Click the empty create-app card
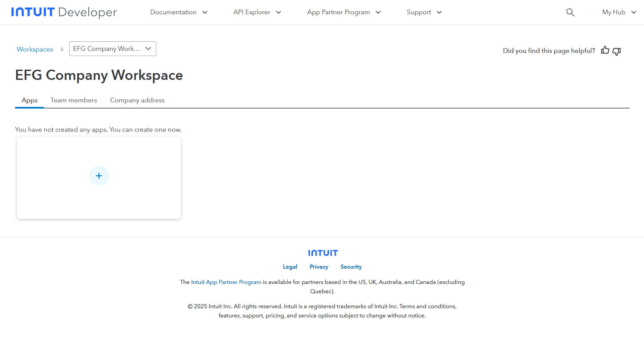Image resolution: width=644 pixels, height=340 pixels. 99,178
